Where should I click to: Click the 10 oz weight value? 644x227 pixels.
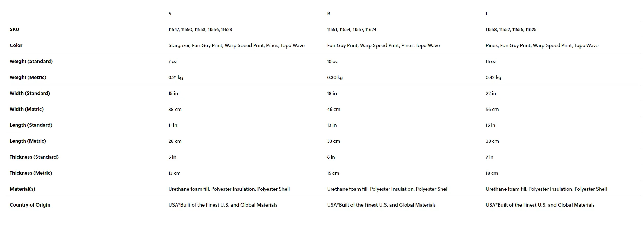pyautogui.click(x=332, y=61)
